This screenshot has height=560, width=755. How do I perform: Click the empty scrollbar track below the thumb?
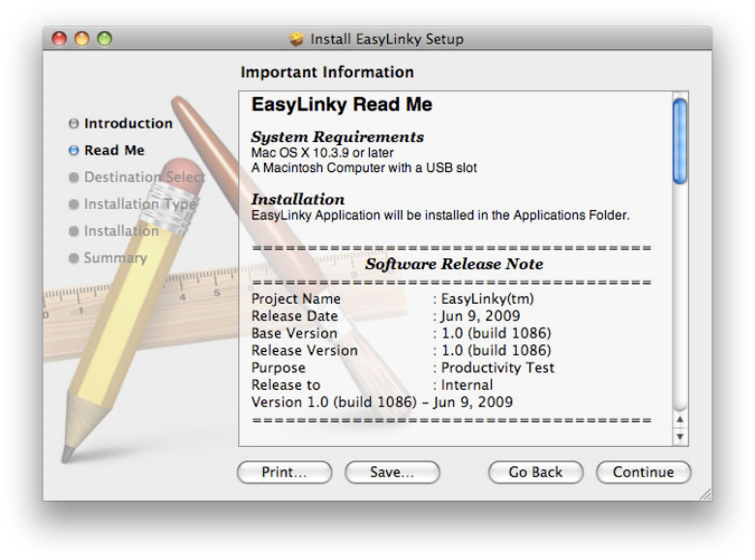[679, 298]
